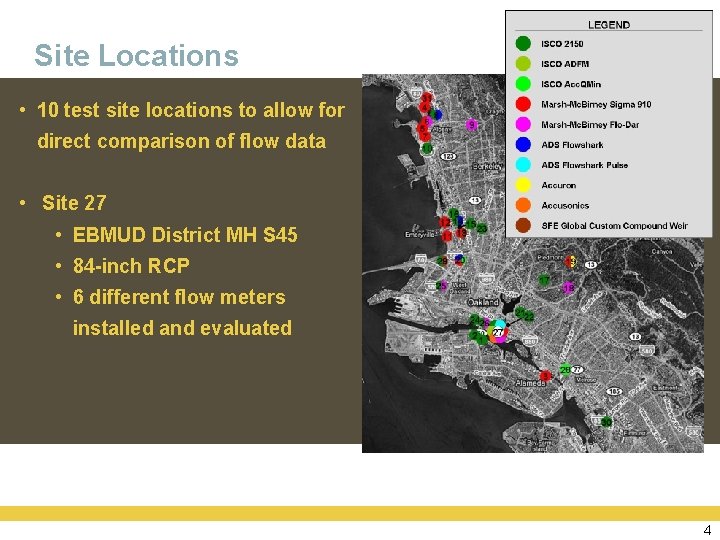Click '6 different flow meters' sub-bullet
The height and width of the screenshot is (540, 720).
[182, 312]
